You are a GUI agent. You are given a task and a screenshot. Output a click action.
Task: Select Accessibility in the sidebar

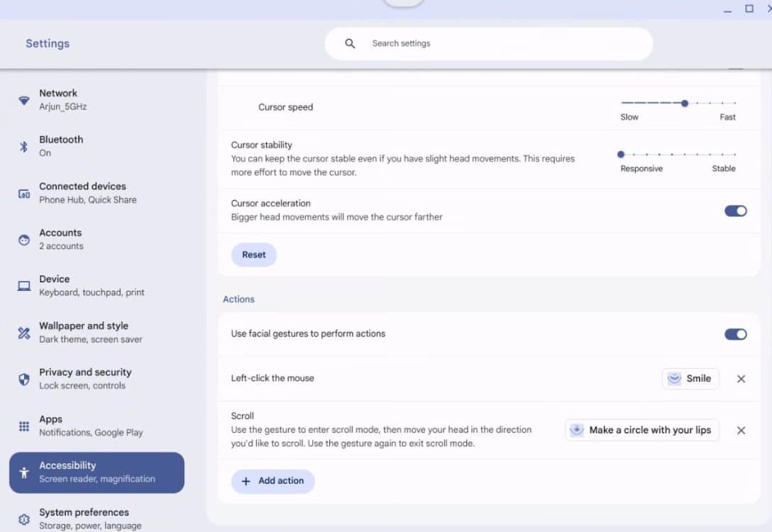96,472
